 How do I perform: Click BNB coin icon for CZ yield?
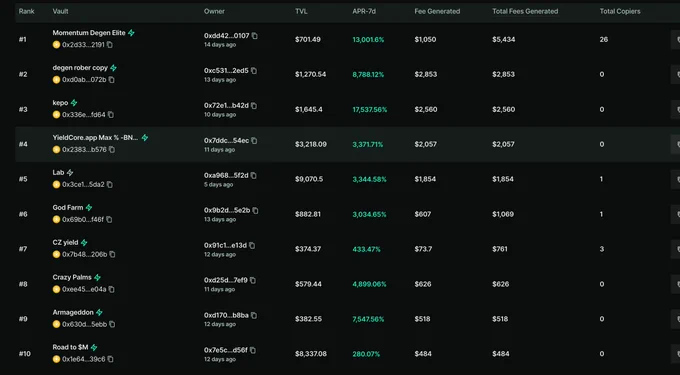point(56,254)
